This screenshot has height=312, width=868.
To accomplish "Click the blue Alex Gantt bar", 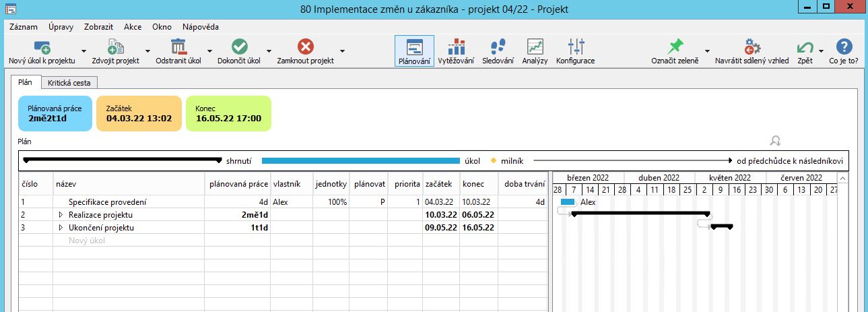I will [568, 202].
